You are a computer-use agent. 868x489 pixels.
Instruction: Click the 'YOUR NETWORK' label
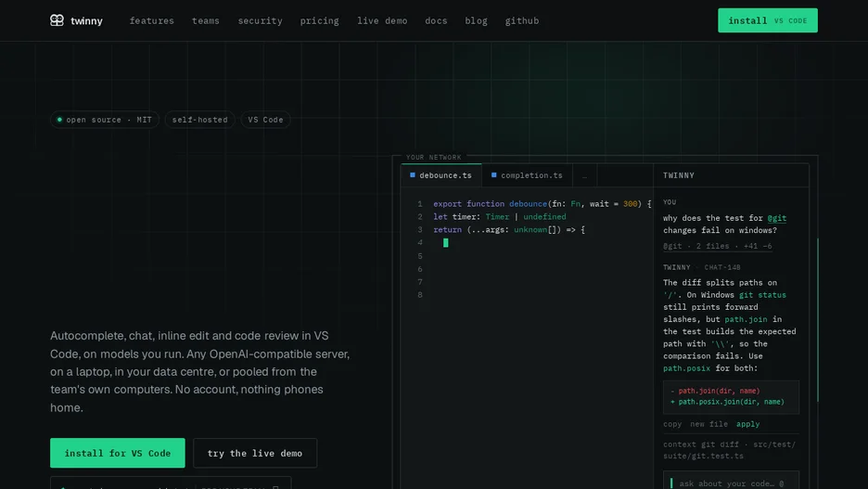pos(433,157)
